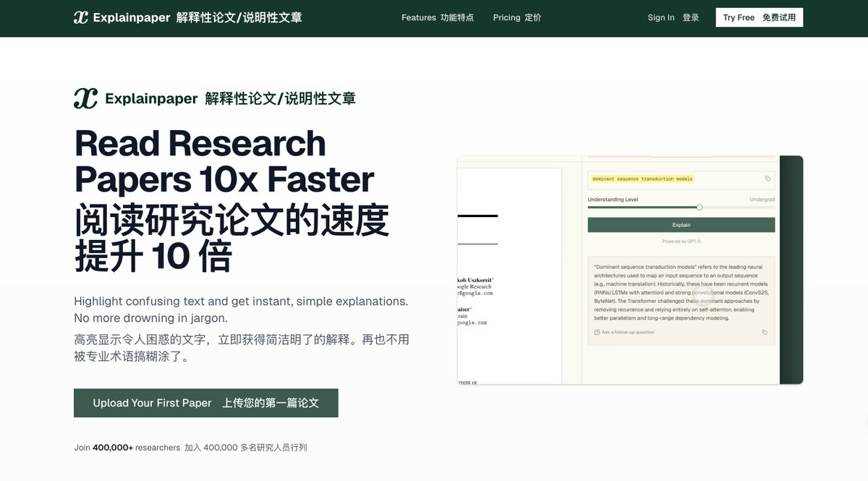Open the Pricing menu item
This screenshot has width=868, height=481.
pyautogui.click(x=517, y=17)
